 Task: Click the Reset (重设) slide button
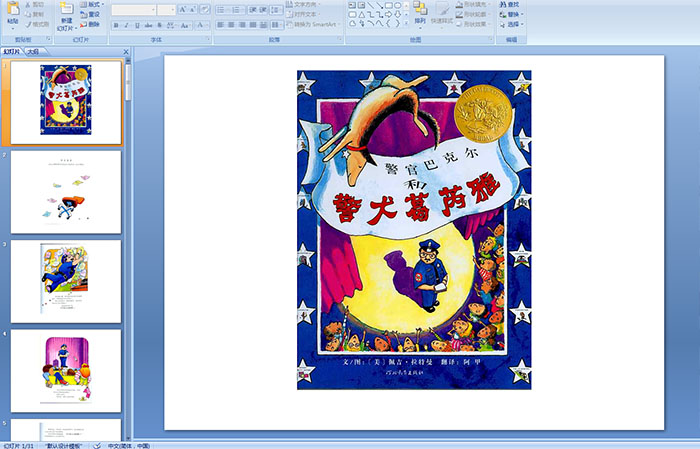90,14
